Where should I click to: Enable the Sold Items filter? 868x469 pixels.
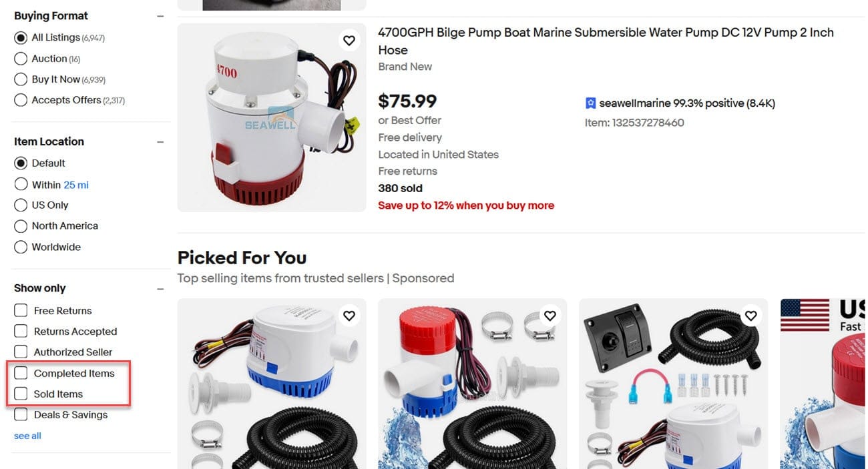pos(21,394)
